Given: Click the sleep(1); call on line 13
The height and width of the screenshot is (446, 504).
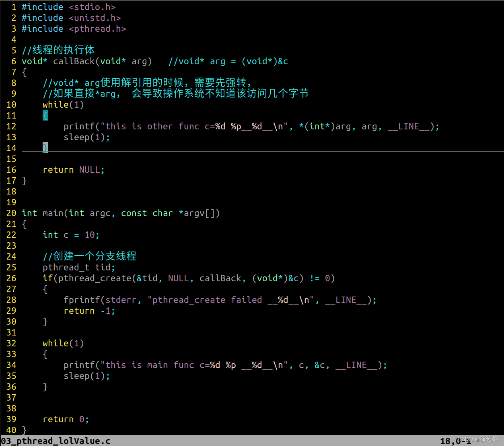Looking at the screenshot, I should [x=87, y=137].
